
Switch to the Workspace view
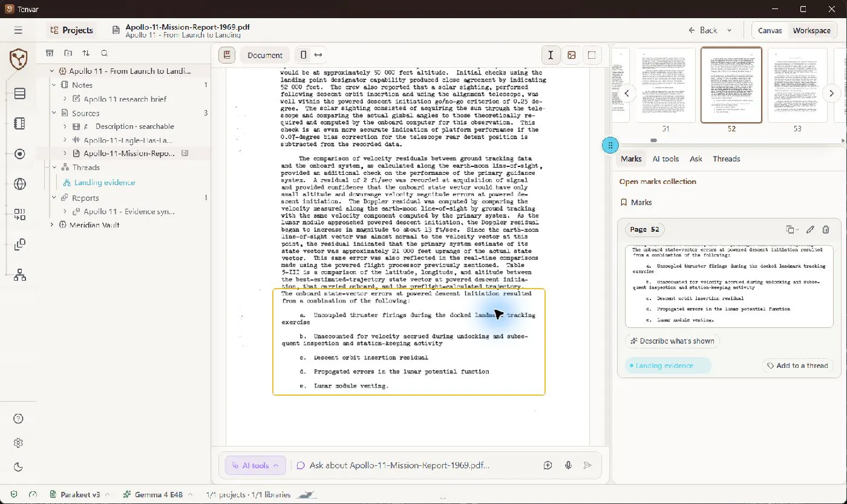click(811, 30)
